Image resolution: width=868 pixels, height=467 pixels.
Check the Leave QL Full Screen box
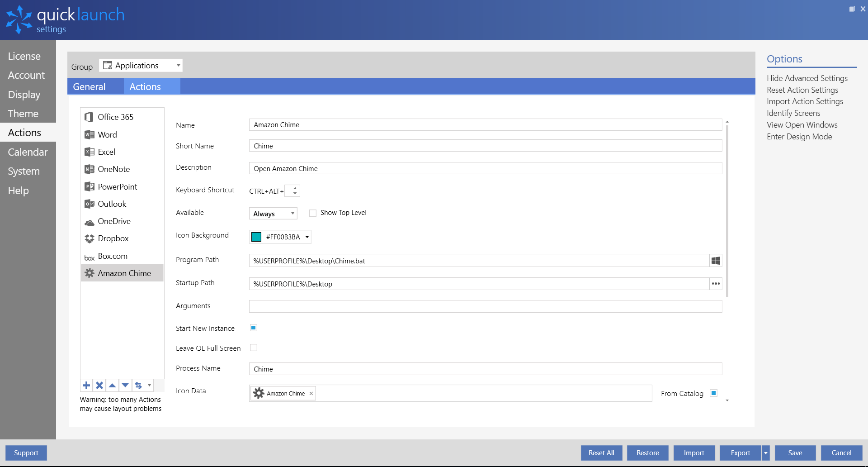(254, 348)
